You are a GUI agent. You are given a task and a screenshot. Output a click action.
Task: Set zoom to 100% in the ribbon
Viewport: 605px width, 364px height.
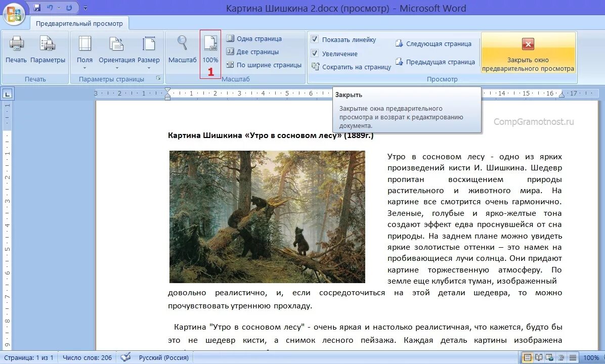pyautogui.click(x=210, y=50)
